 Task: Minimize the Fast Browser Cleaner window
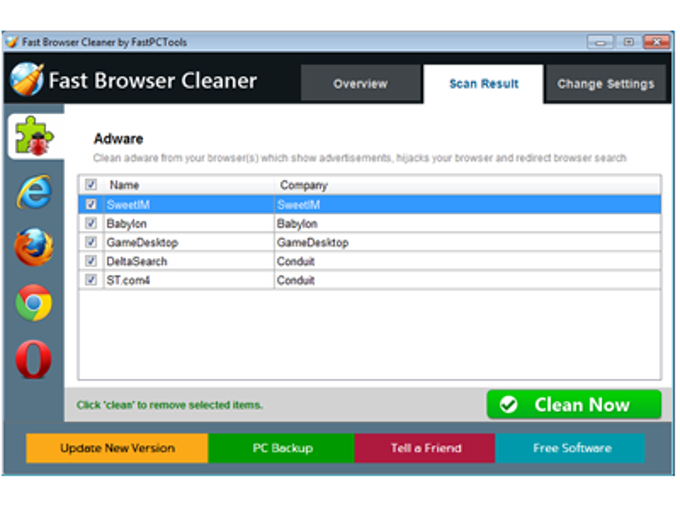tap(600, 42)
